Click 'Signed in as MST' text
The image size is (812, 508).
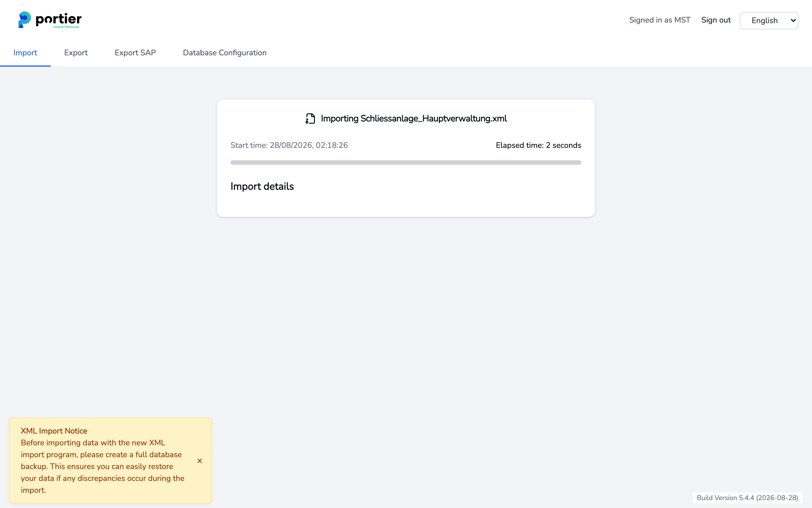(x=659, y=20)
